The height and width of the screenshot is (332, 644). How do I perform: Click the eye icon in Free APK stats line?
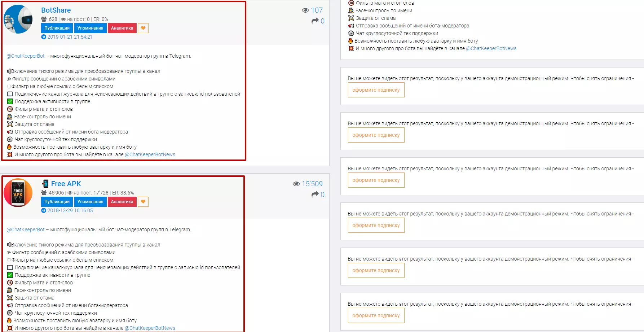tap(70, 193)
